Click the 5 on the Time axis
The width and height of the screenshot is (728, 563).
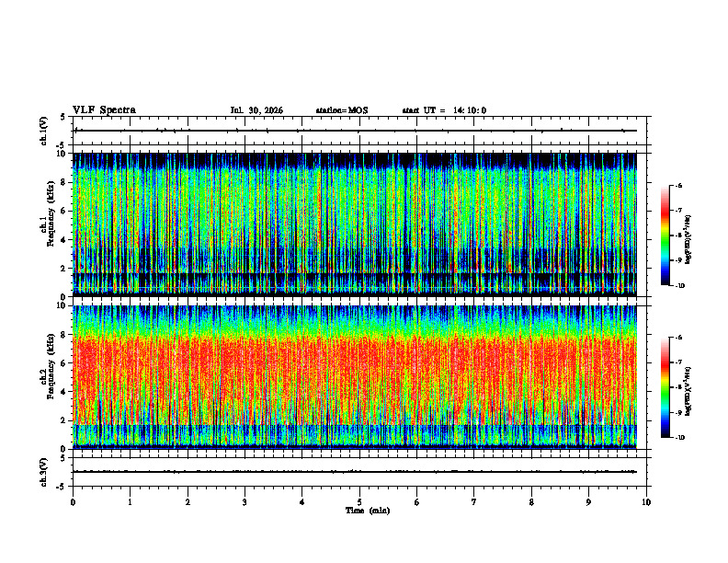359,502
